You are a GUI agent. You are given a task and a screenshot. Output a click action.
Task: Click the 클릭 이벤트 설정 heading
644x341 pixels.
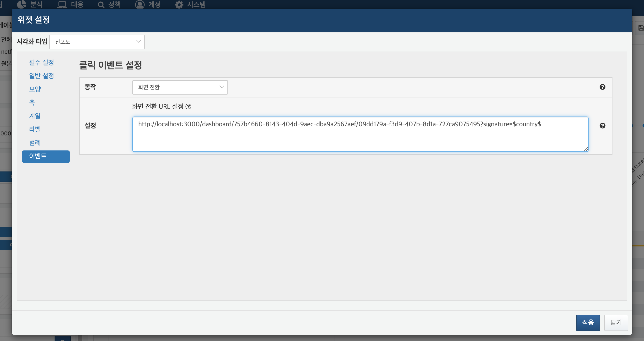(x=111, y=65)
